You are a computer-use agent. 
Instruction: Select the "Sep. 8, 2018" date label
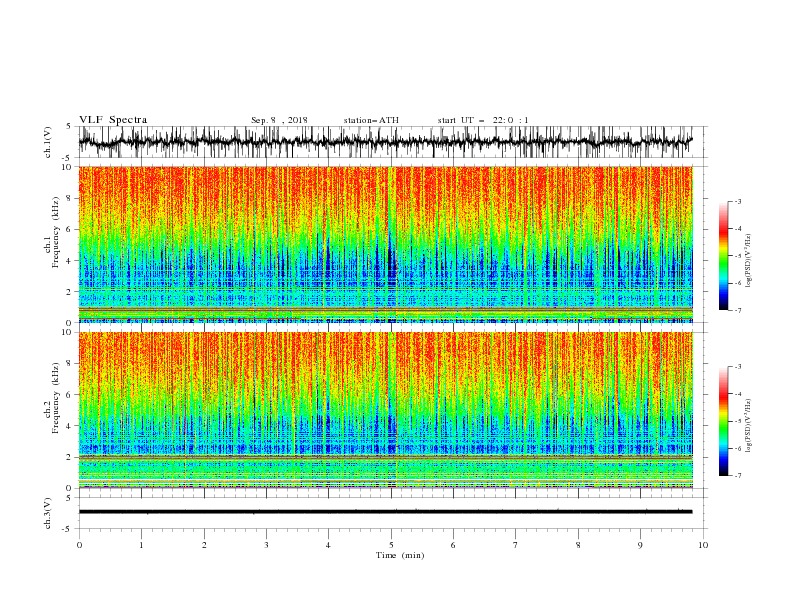(x=279, y=120)
